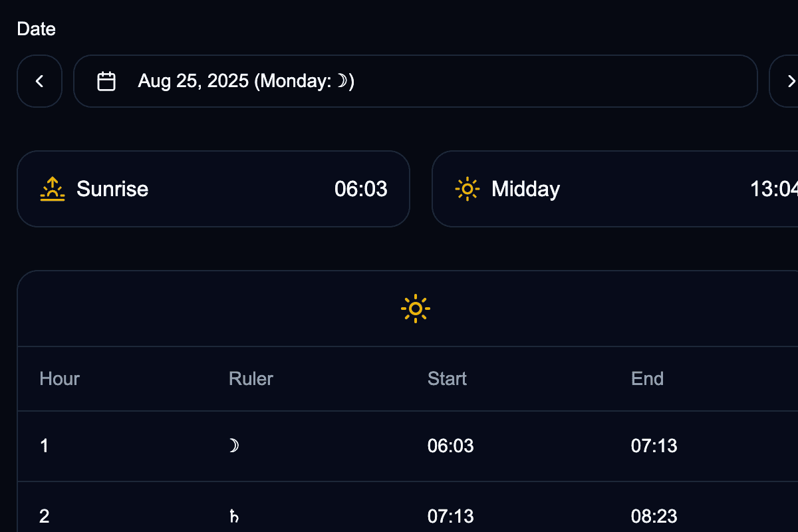Select the Sunrise card
Image resolution: width=798 pixels, height=532 pixels.
213,189
